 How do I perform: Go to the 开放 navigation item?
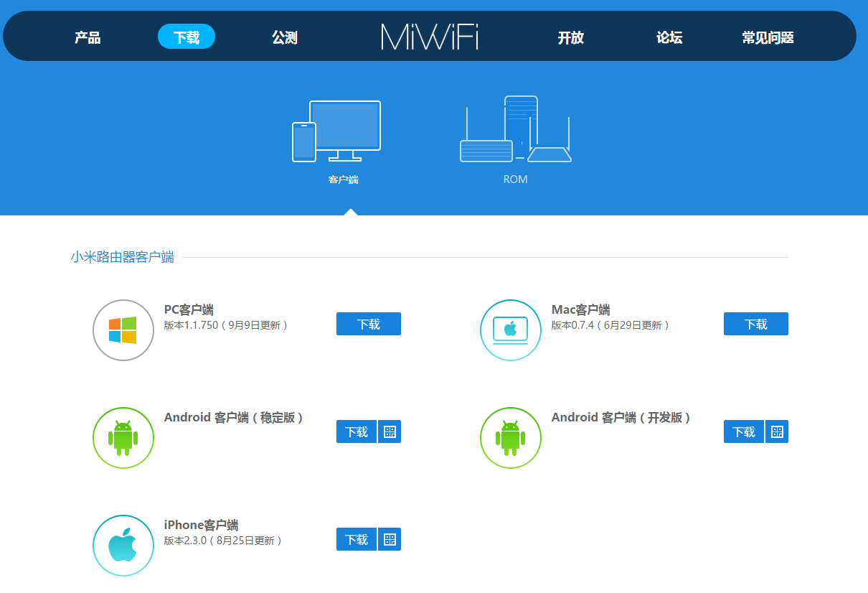point(571,37)
